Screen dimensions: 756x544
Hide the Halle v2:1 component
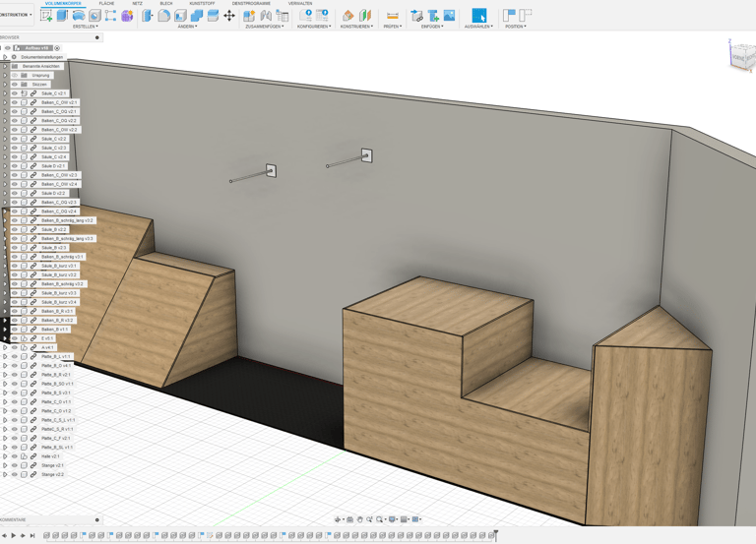(x=15, y=456)
